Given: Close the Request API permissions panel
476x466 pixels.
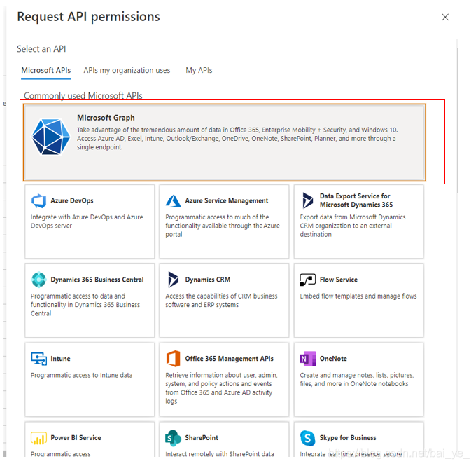Looking at the screenshot, I should (x=445, y=17).
